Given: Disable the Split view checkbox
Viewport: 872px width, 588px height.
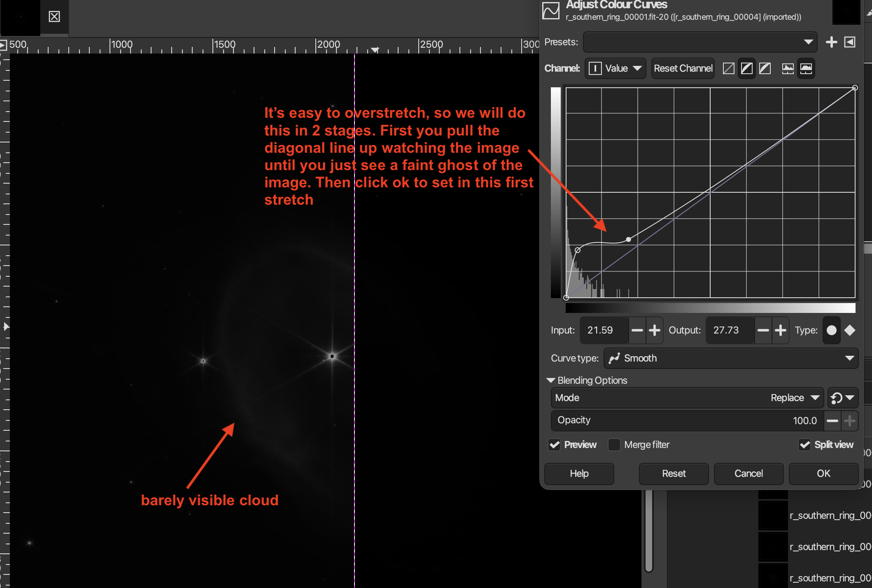Looking at the screenshot, I should coord(804,445).
